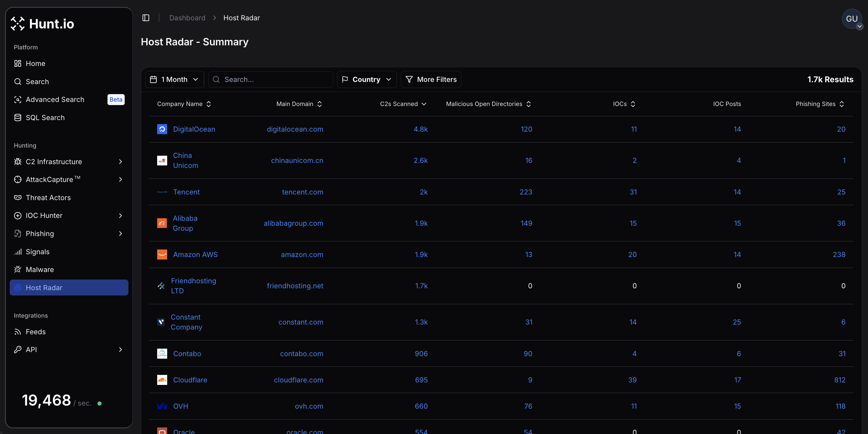868x434 pixels.
Task: Click the API key icon
Action: click(x=17, y=350)
